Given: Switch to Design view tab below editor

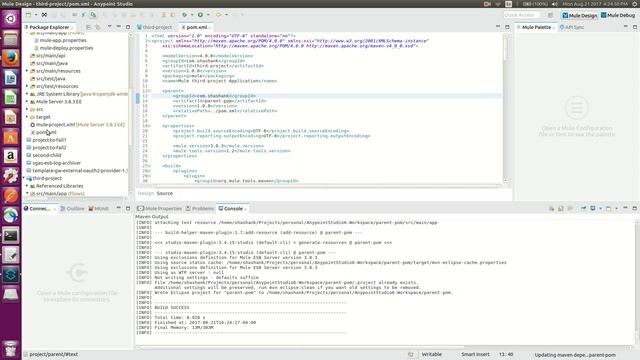Looking at the screenshot, I should pos(146,193).
